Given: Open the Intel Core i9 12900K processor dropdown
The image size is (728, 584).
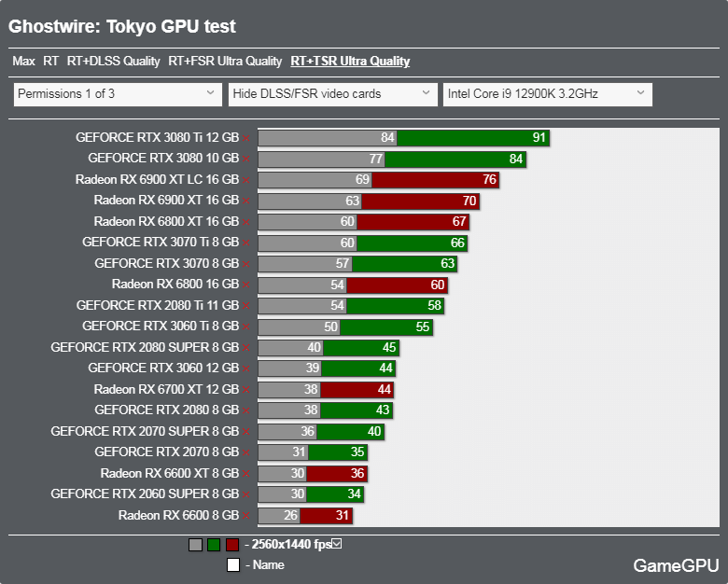Looking at the screenshot, I should tap(547, 94).
